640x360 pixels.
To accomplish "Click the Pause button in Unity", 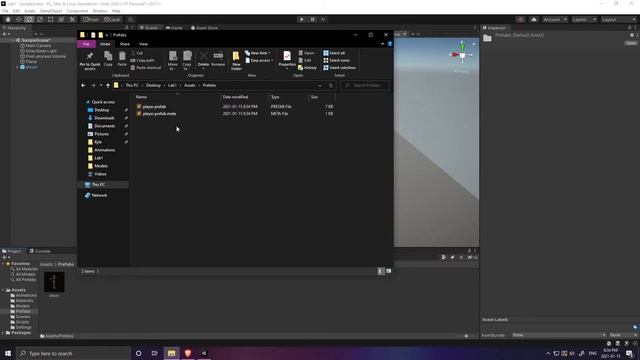I will point(312,20).
